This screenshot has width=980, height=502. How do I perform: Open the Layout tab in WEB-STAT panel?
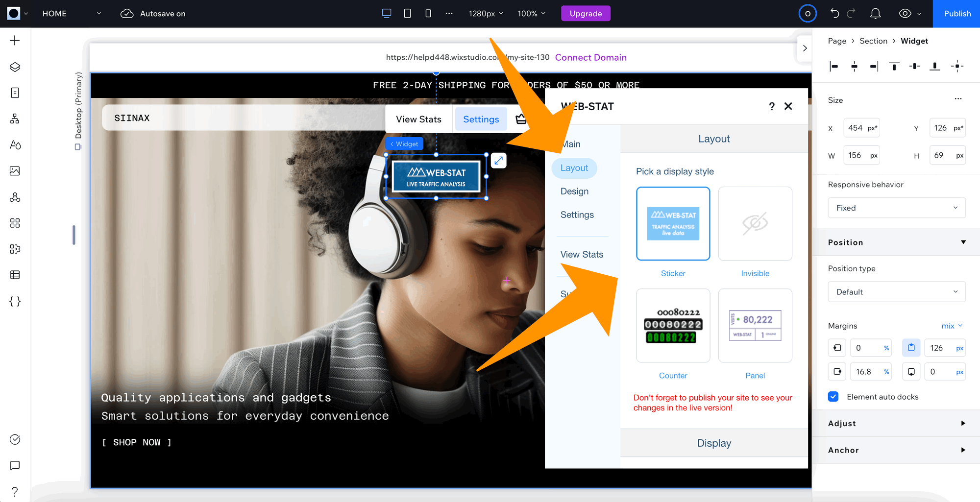click(574, 168)
